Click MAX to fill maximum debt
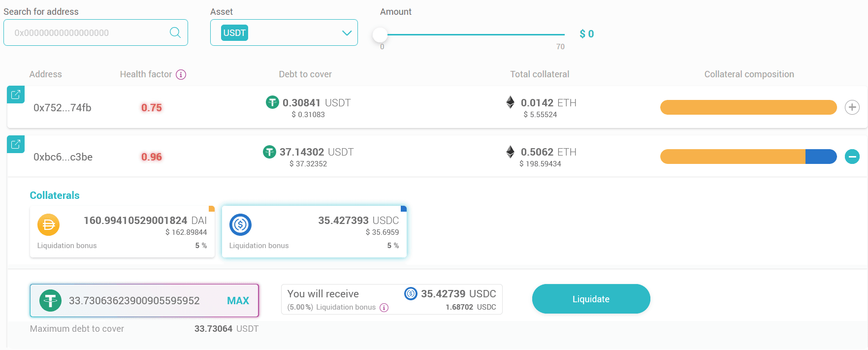The height and width of the screenshot is (350, 868). [x=238, y=301]
